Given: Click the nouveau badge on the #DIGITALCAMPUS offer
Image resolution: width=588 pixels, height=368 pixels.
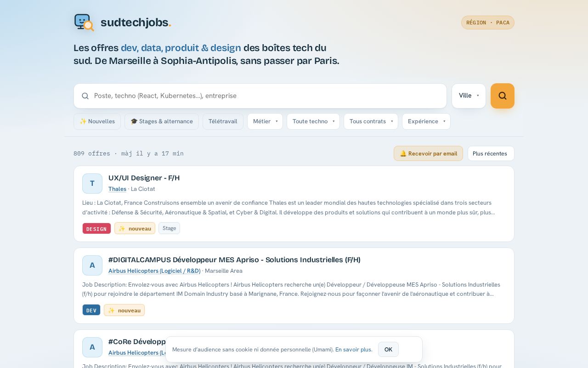Looking at the screenshot, I should (124, 310).
